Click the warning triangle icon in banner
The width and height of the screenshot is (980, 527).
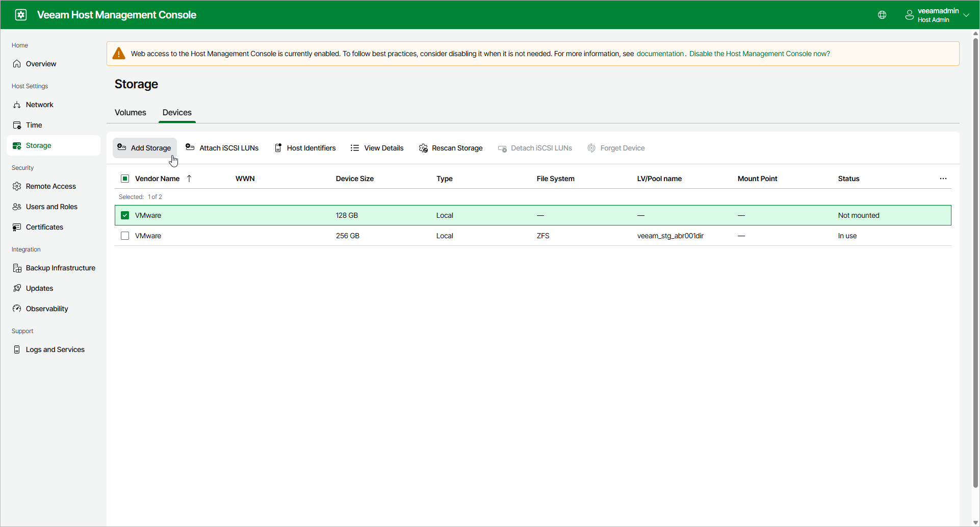pyautogui.click(x=119, y=53)
